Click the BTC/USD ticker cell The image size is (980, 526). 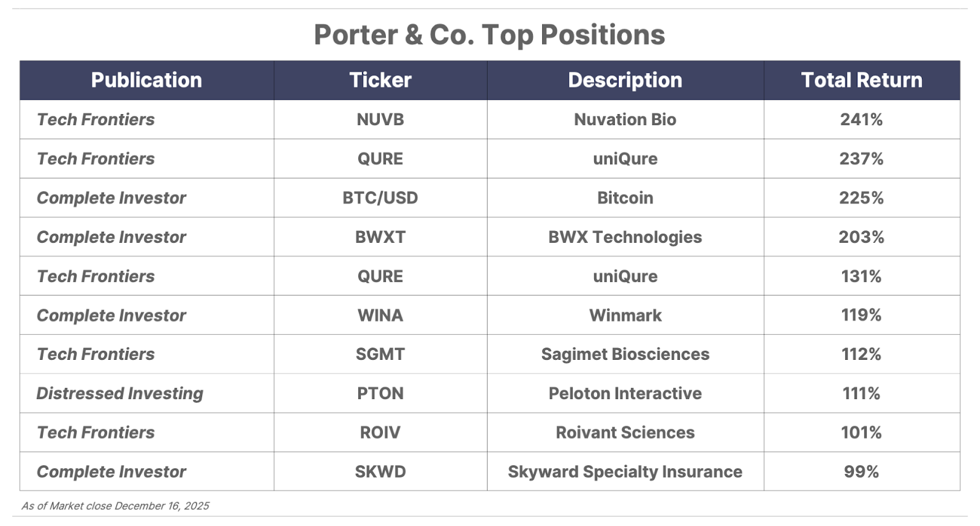380,198
